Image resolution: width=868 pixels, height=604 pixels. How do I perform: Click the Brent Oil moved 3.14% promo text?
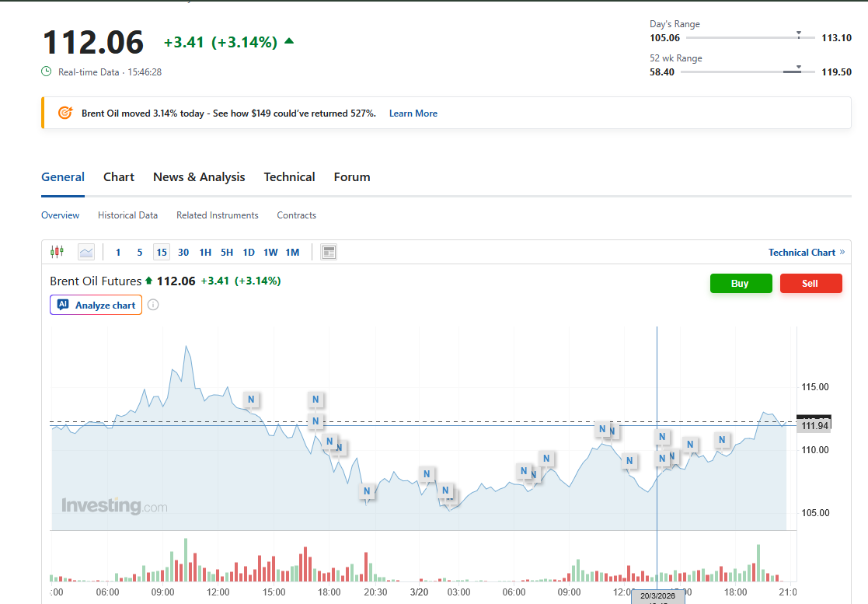click(x=228, y=113)
